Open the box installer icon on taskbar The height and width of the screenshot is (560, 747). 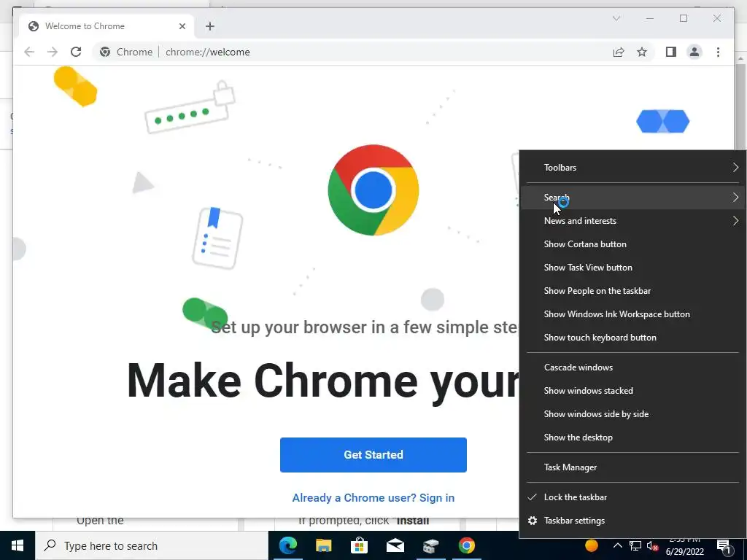430,545
